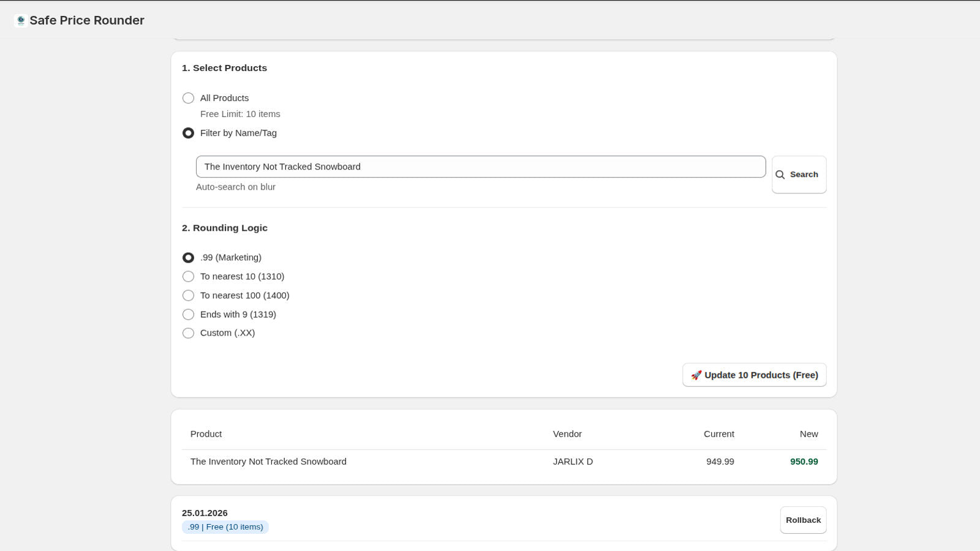This screenshot has width=980, height=551.
Task: Click the product search input field
Action: pos(481,167)
